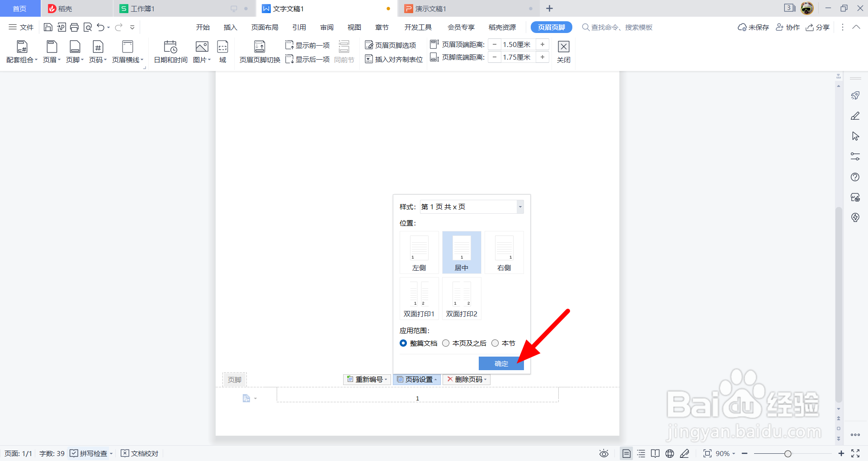
Task: Switch to the 插入 ribbon tab
Action: click(x=230, y=27)
